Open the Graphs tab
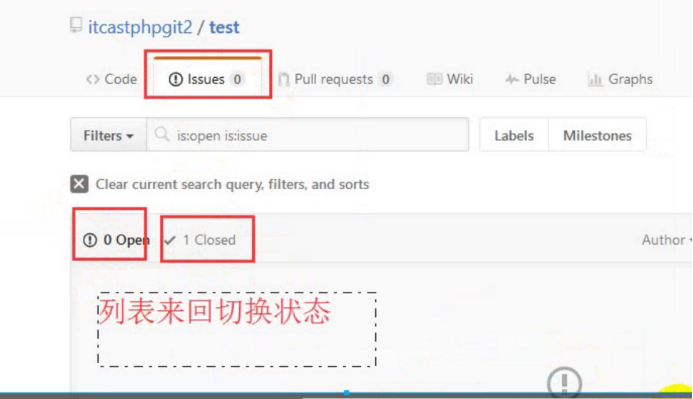Image resolution: width=693 pixels, height=399 pixels. pos(620,79)
